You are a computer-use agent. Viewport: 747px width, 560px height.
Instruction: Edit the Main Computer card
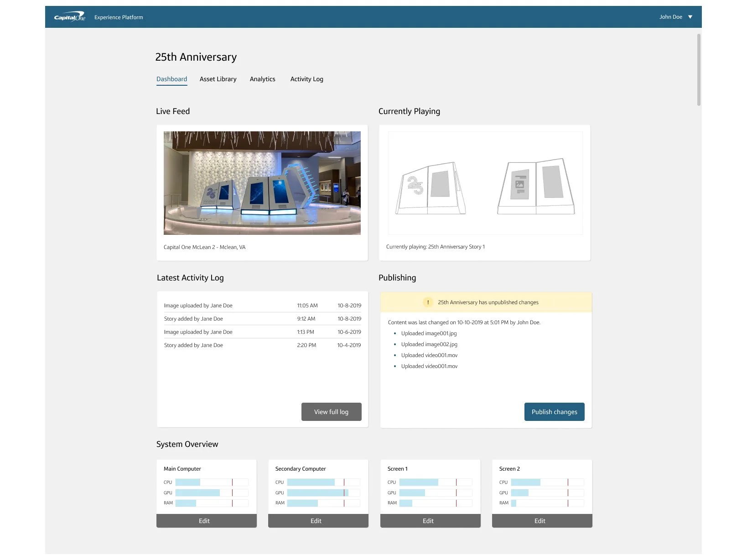click(206, 521)
